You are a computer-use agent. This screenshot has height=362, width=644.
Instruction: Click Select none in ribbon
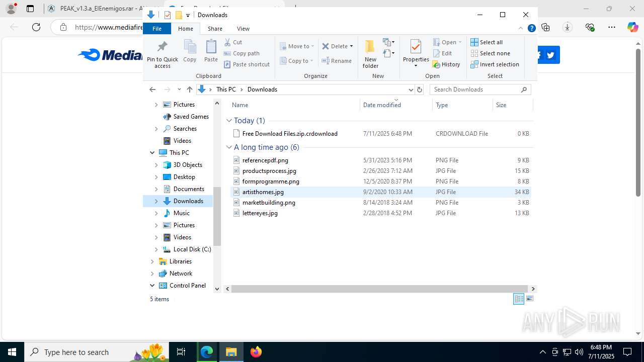pos(490,53)
